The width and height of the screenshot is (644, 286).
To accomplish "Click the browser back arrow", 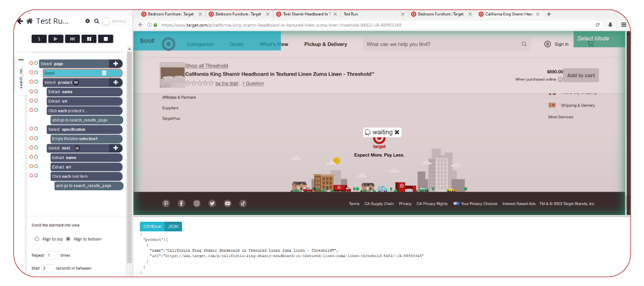I will click(x=140, y=25).
